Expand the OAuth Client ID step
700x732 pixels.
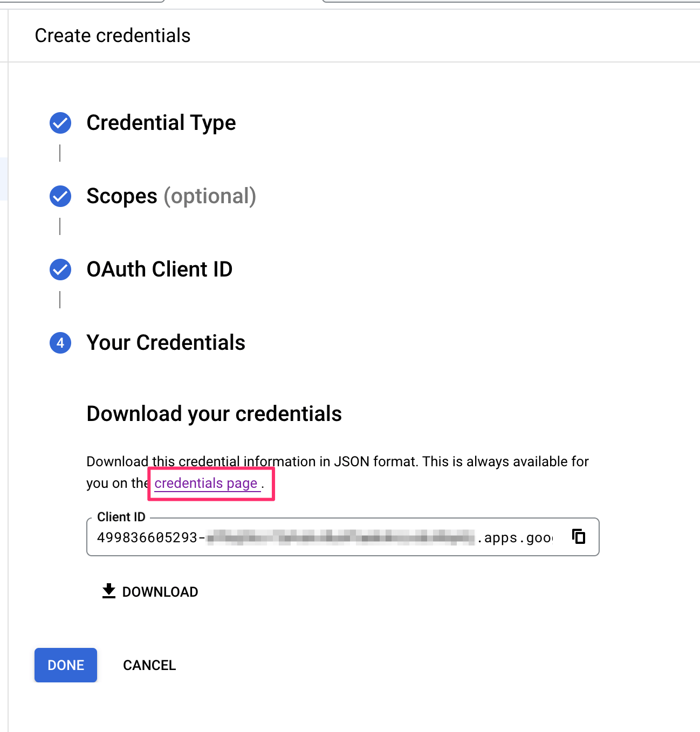coord(159,270)
